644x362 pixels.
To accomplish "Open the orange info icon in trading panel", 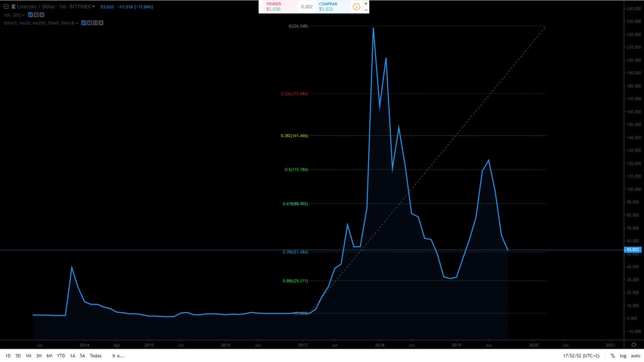I will point(356,6).
